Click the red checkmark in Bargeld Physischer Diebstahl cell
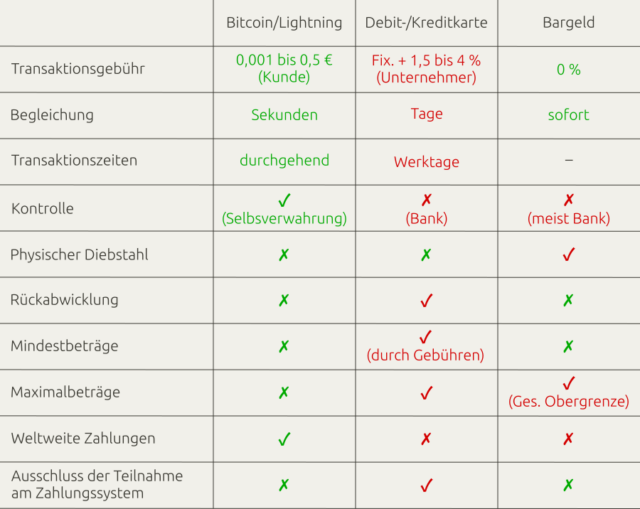 point(569,255)
